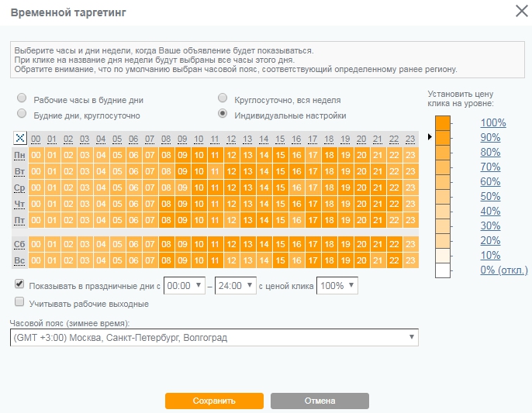Open the time zone dropdown (GMT +3:00 Москва)

point(214,338)
